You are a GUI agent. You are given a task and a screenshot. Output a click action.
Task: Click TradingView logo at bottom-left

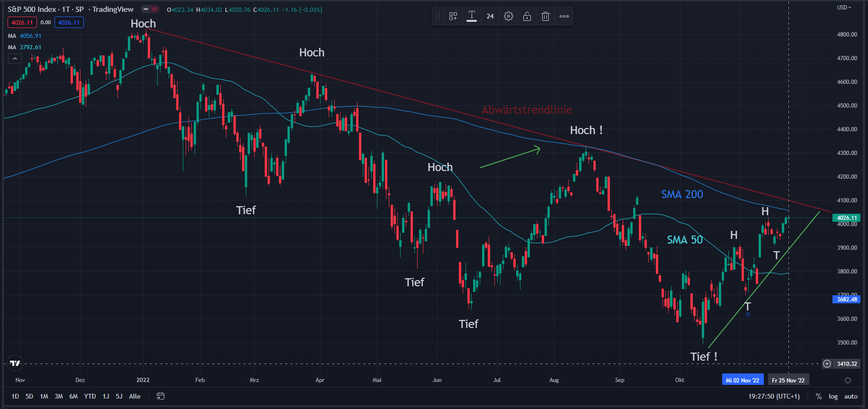tap(15, 363)
